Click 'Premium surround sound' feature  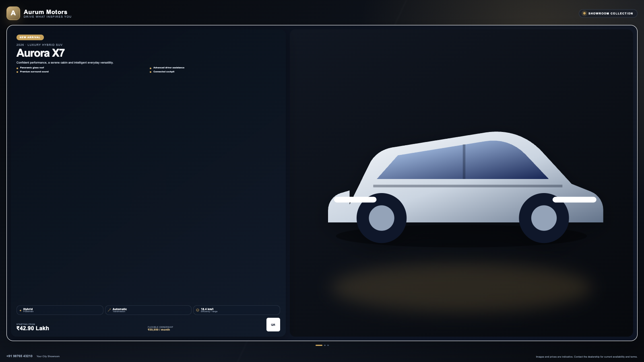34,72
